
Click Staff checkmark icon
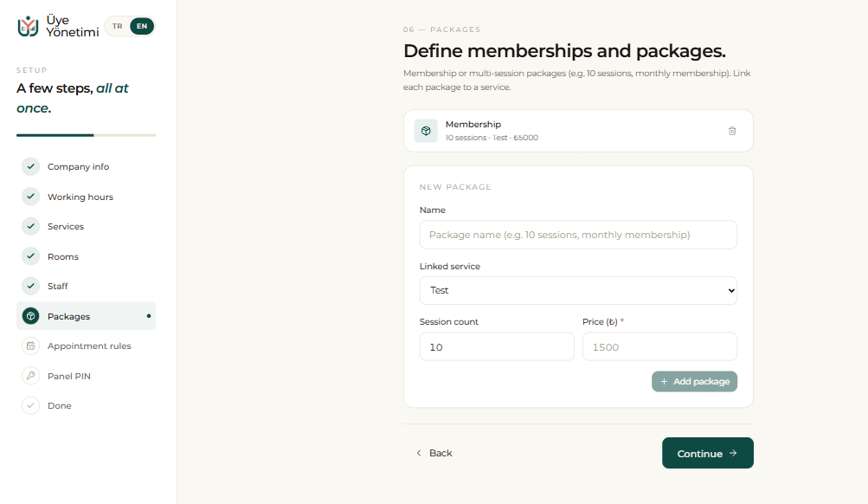(x=30, y=286)
